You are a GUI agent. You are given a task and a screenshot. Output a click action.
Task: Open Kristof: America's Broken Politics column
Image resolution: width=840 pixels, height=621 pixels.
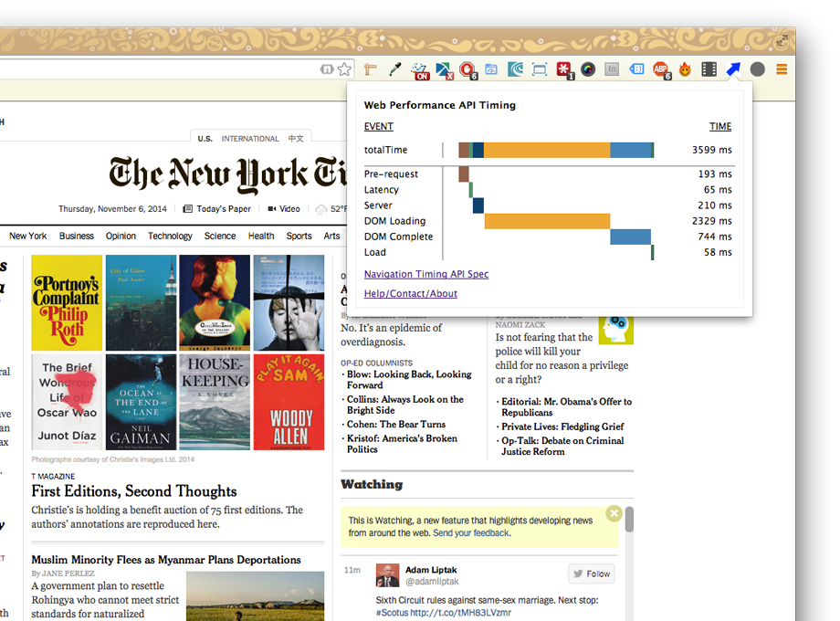[402, 444]
